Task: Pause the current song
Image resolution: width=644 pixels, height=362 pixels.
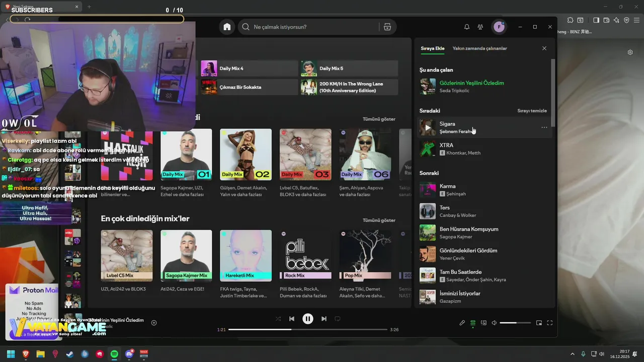Action: coord(308,319)
